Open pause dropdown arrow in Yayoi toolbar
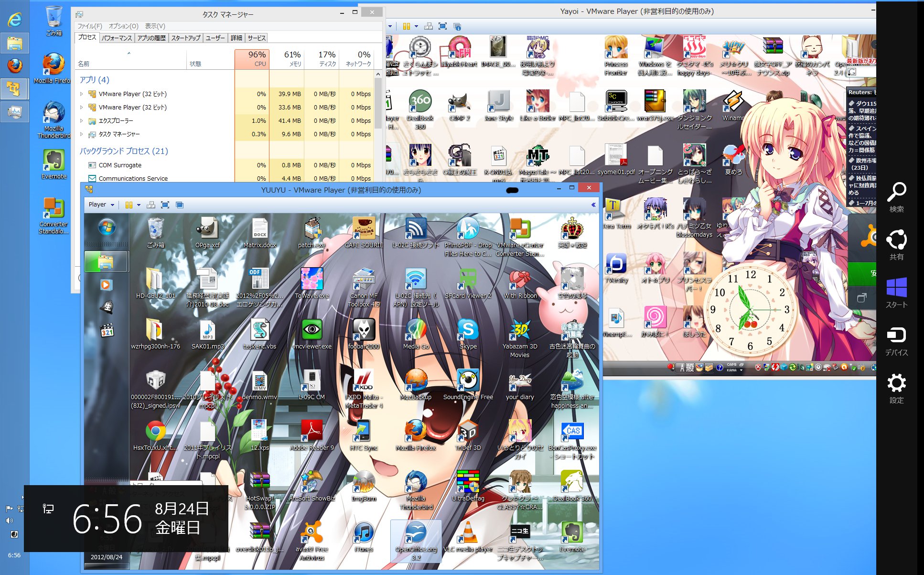 [416, 26]
